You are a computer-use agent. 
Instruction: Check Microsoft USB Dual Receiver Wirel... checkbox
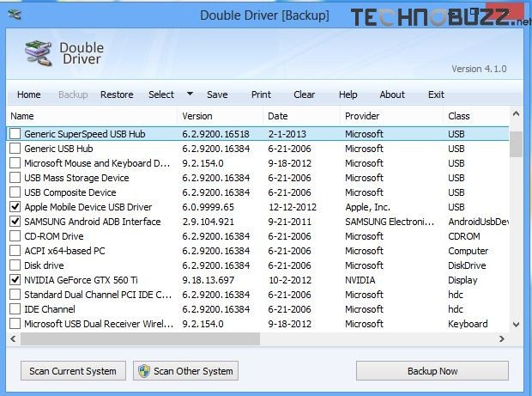point(15,324)
